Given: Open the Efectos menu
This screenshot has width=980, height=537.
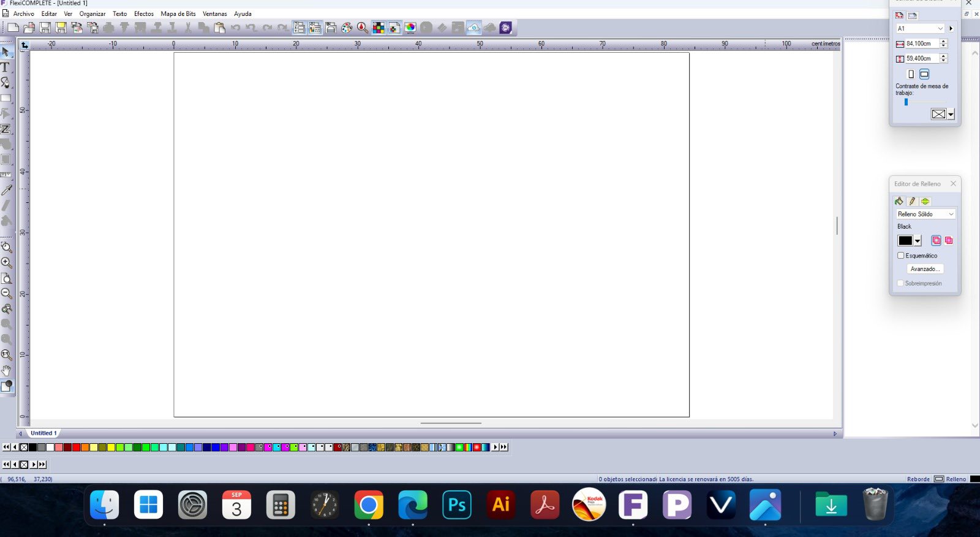Looking at the screenshot, I should pos(144,13).
